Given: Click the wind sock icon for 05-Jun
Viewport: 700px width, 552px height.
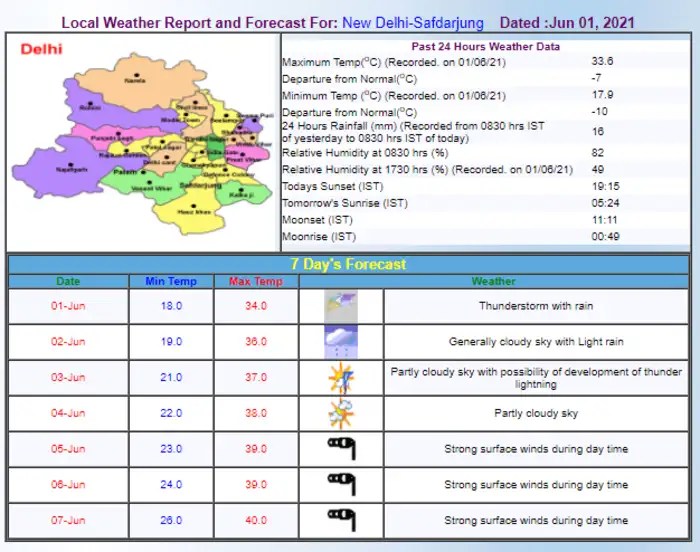Looking at the screenshot, I should coord(341,449).
